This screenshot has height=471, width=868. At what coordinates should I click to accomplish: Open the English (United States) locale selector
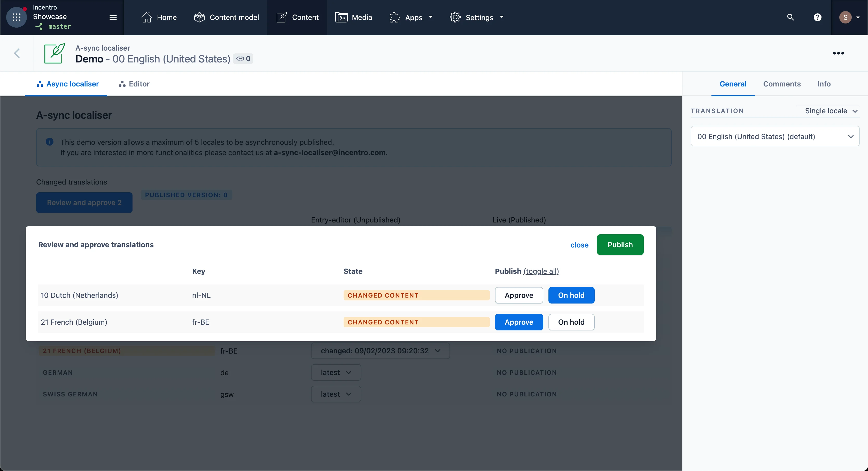coord(775,136)
